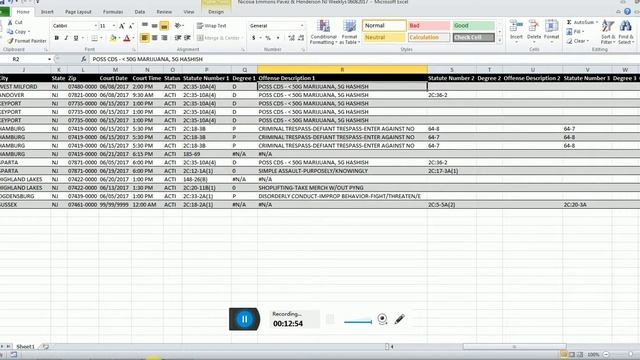Set bottom vertical alignment

pyautogui.click(x=164, y=26)
